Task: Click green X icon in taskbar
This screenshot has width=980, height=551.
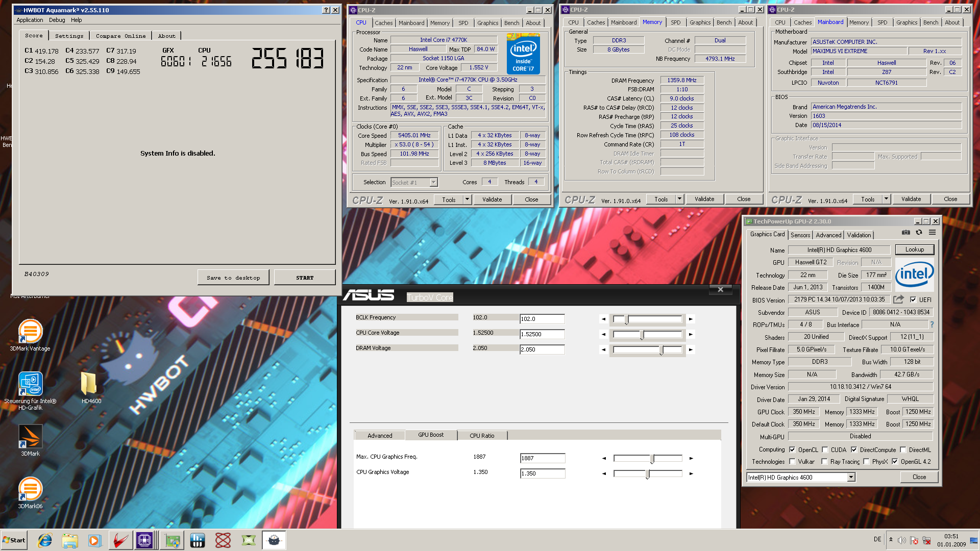Action: click(249, 540)
